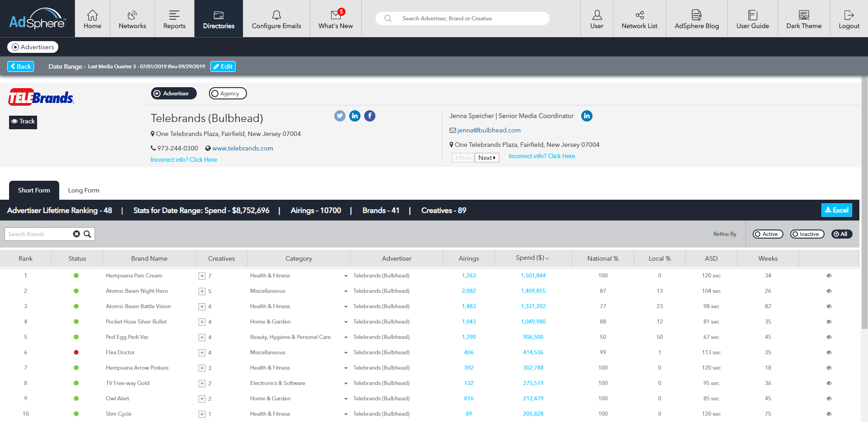Open What's New notifications icon
This screenshot has height=422, width=868.
[336, 15]
